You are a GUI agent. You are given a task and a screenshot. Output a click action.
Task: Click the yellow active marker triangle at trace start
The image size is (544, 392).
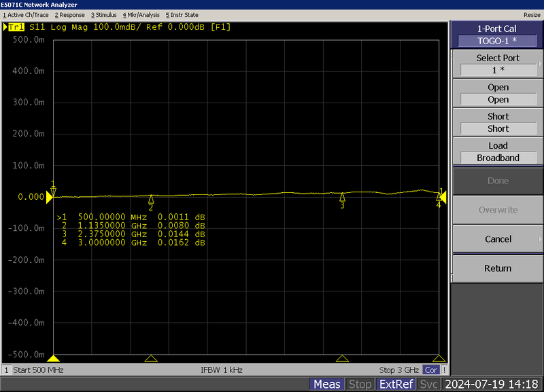[x=50, y=197]
